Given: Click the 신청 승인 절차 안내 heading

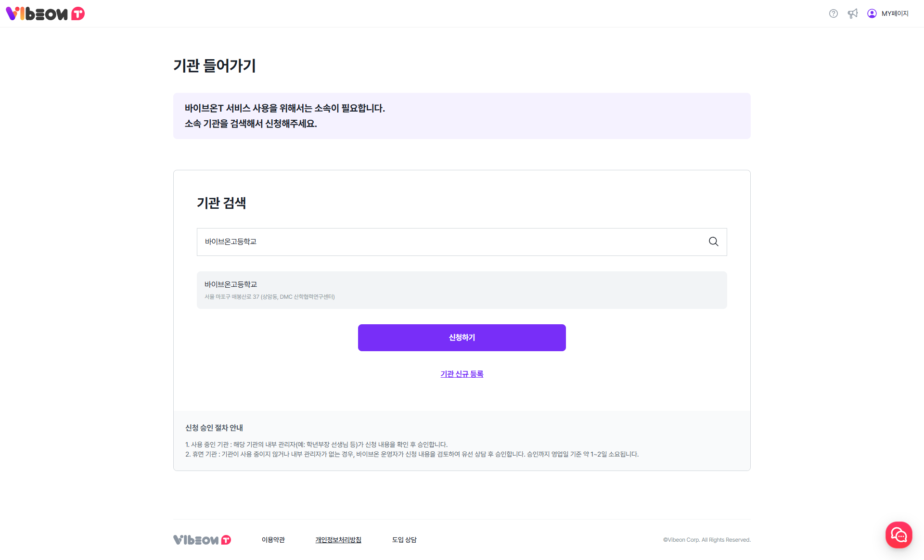Looking at the screenshot, I should 214,428.
